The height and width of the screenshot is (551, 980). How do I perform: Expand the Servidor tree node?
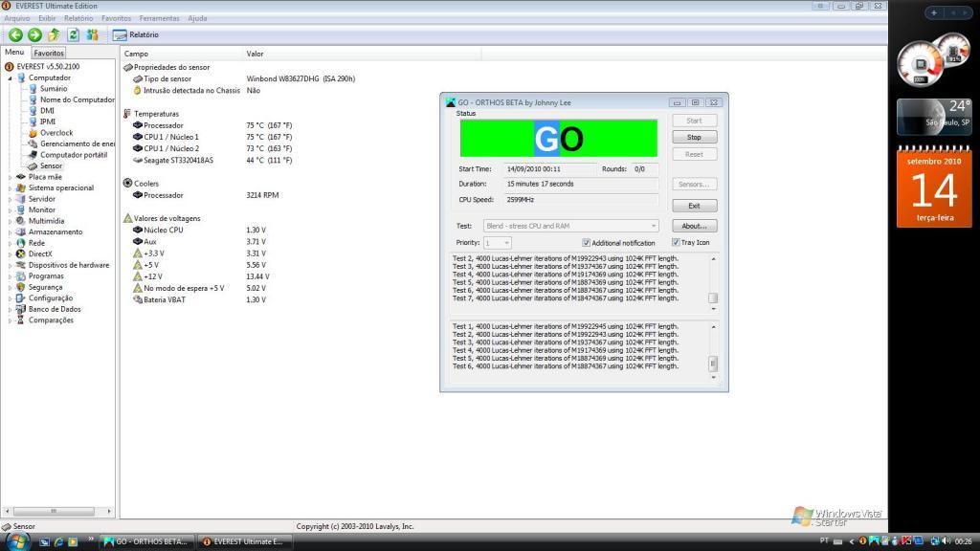10,199
